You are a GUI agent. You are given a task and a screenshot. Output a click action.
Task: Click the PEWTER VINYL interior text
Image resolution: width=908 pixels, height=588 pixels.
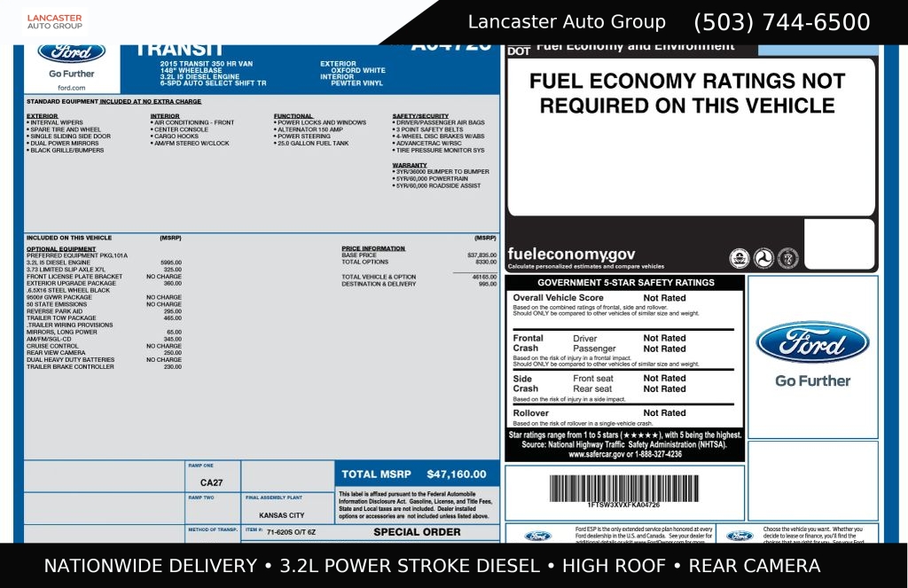356,82
